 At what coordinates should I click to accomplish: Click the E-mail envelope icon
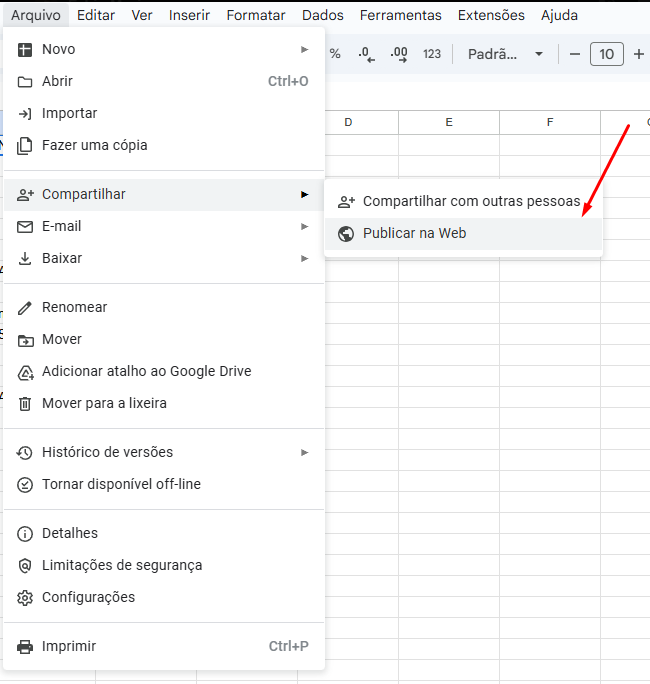pos(25,227)
